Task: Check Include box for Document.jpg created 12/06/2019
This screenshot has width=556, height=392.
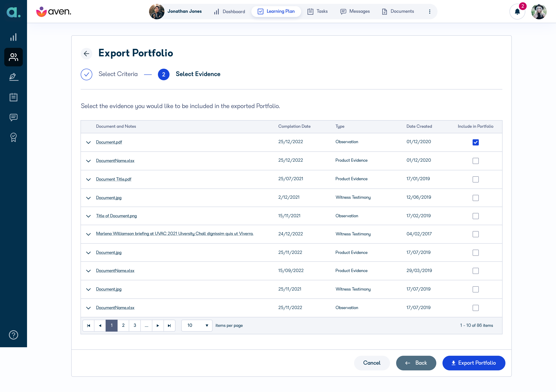Action: point(476,198)
